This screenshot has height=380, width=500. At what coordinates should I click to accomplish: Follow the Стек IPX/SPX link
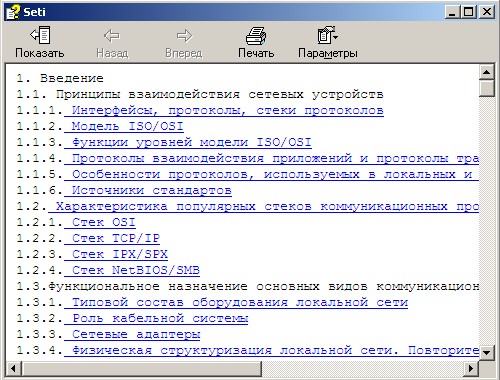116,254
